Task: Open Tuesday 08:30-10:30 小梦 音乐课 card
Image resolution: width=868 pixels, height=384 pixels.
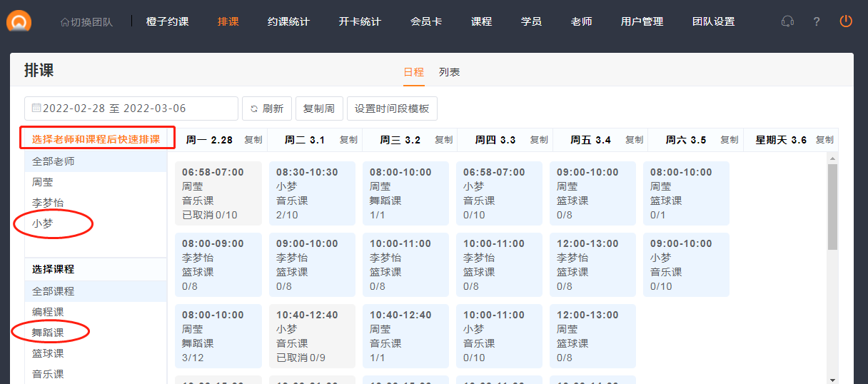Action: tap(312, 193)
